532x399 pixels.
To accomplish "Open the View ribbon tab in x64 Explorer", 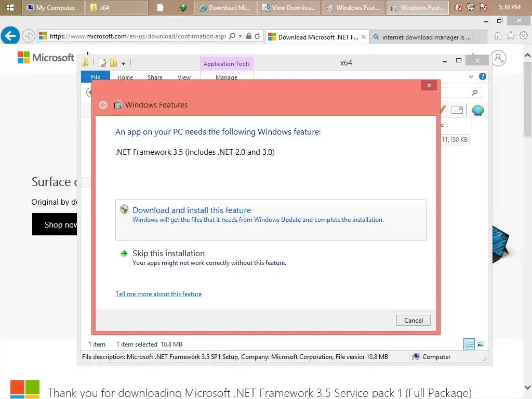I will click(x=184, y=77).
